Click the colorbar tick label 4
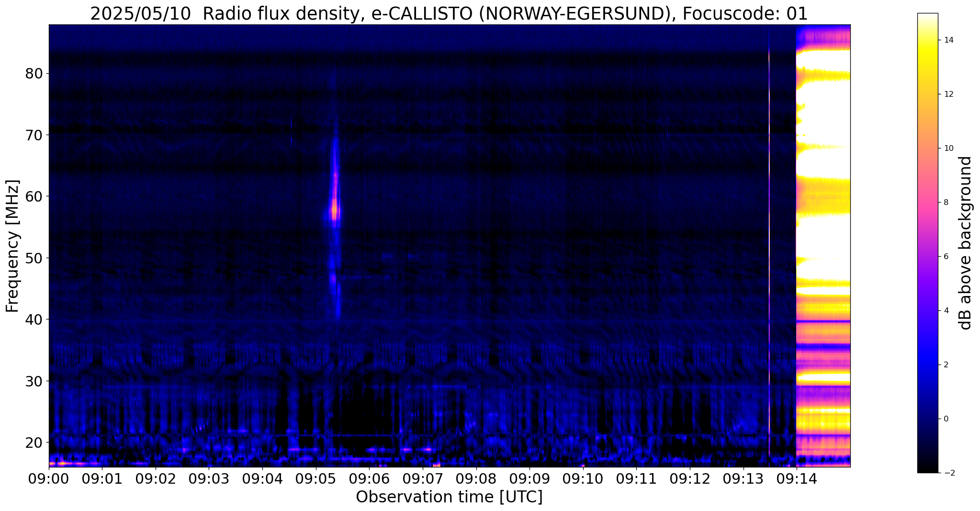Screen dimensions: 980x511 946,311
